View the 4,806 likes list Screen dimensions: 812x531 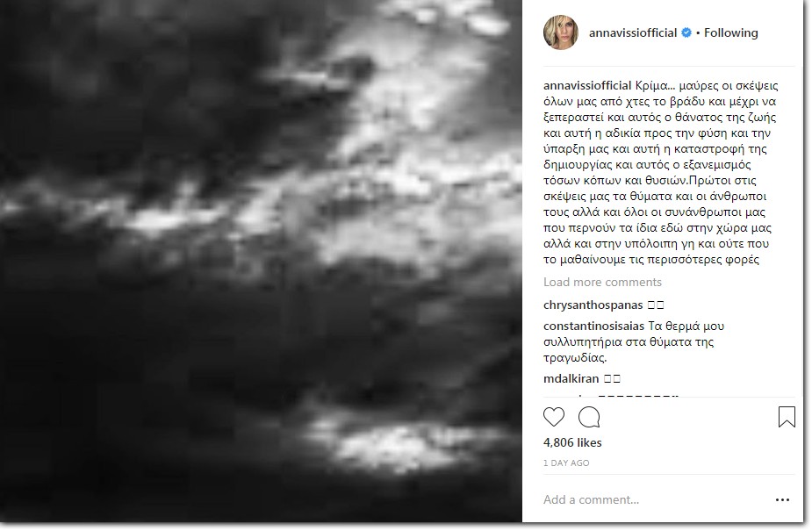(x=572, y=443)
